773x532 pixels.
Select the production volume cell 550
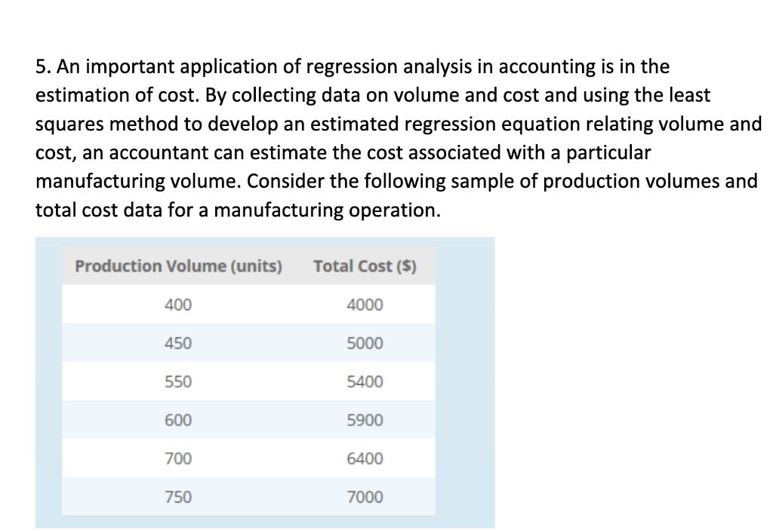(178, 381)
